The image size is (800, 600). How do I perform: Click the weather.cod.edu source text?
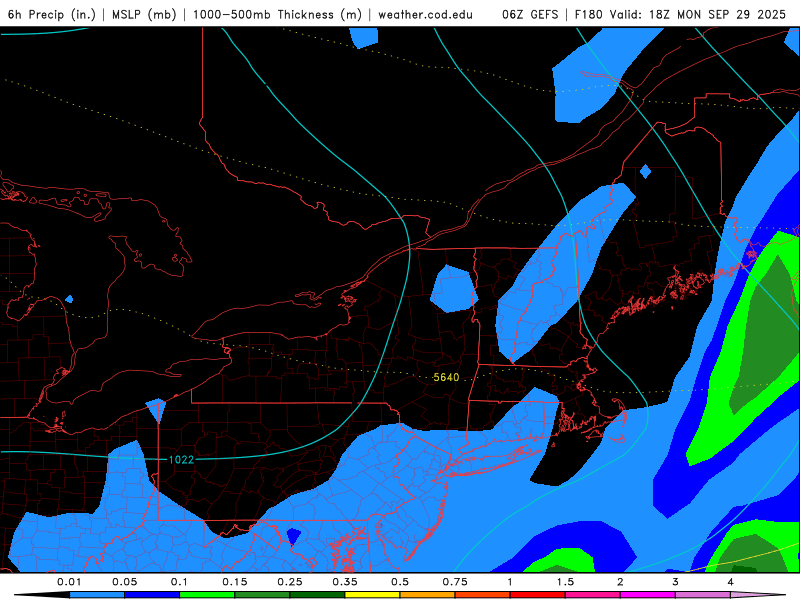425,14
